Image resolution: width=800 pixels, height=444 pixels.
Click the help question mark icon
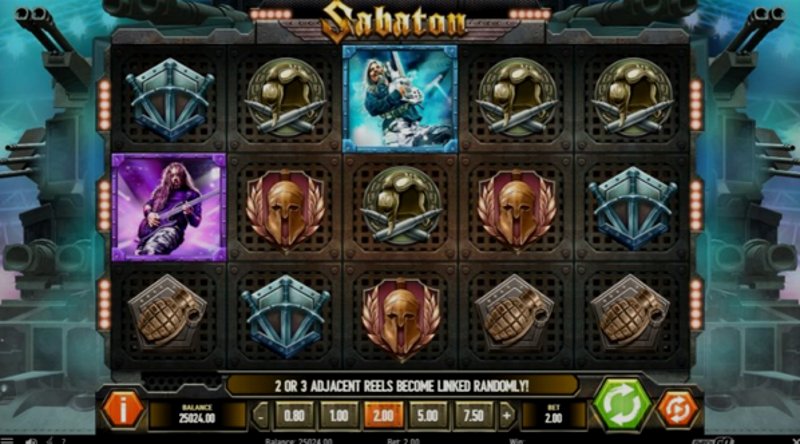[x=64, y=441]
